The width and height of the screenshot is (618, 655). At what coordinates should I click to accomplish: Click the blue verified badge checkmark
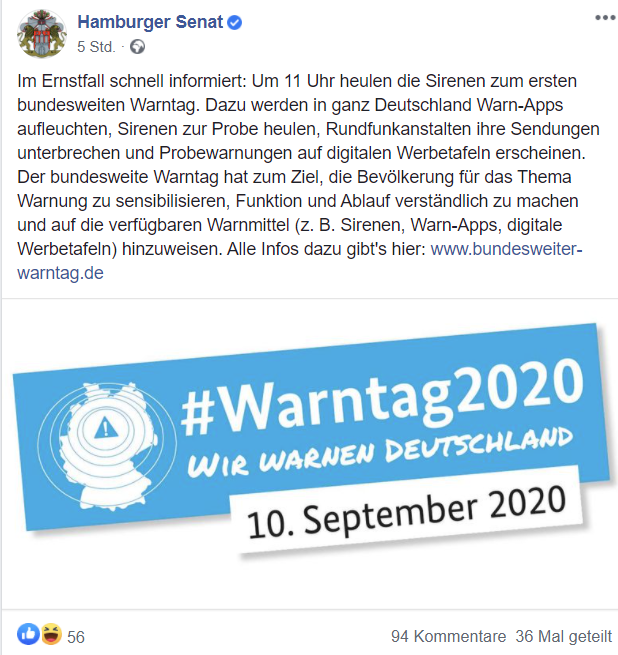coord(234,23)
